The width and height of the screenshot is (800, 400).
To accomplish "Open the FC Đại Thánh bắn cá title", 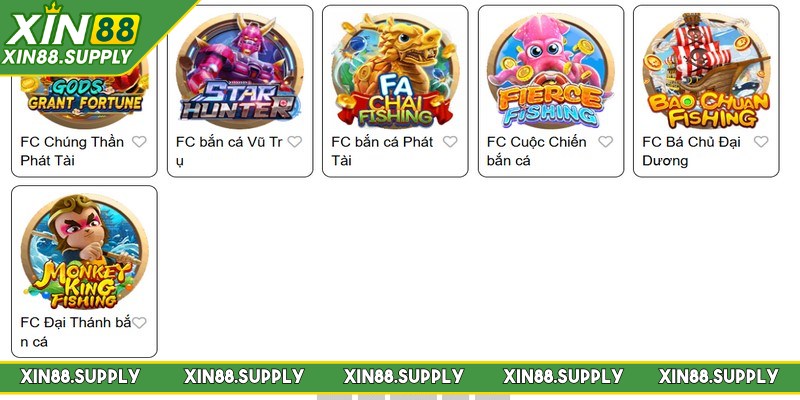I will [x=76, y=332].
